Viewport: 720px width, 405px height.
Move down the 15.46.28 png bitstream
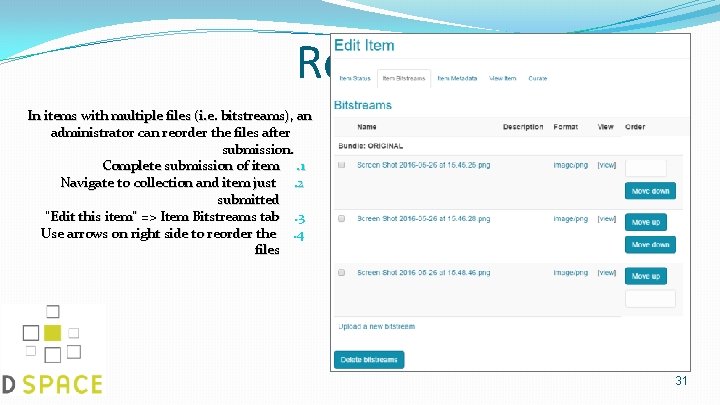[x=650, y=245]
